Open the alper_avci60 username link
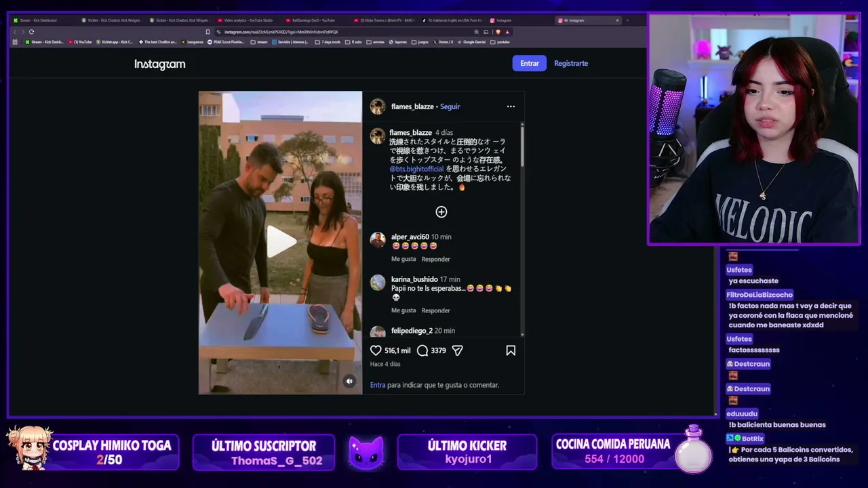This screenshot has height=488, width=868. click(x=410, y=237)
